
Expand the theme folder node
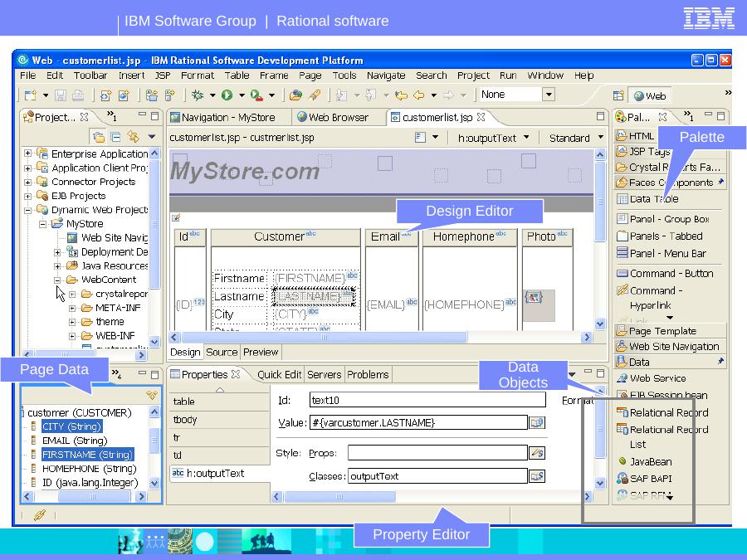72,322
